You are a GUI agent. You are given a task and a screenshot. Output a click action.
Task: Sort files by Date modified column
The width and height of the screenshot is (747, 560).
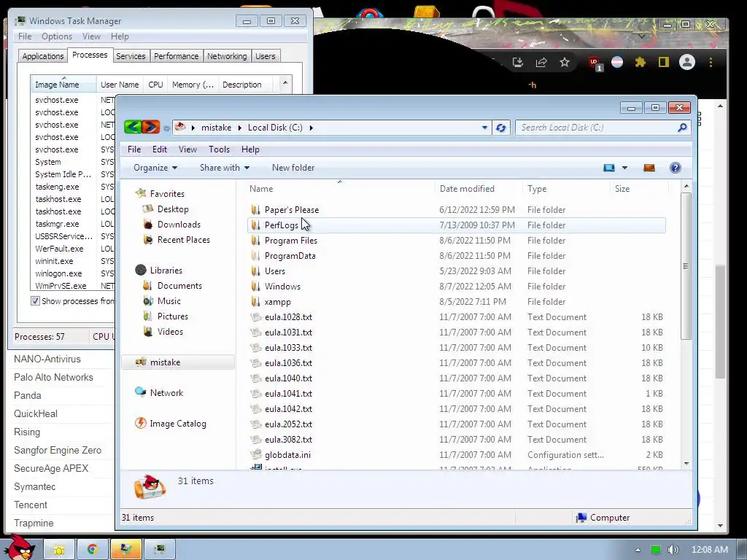click(x=478, y=189)
